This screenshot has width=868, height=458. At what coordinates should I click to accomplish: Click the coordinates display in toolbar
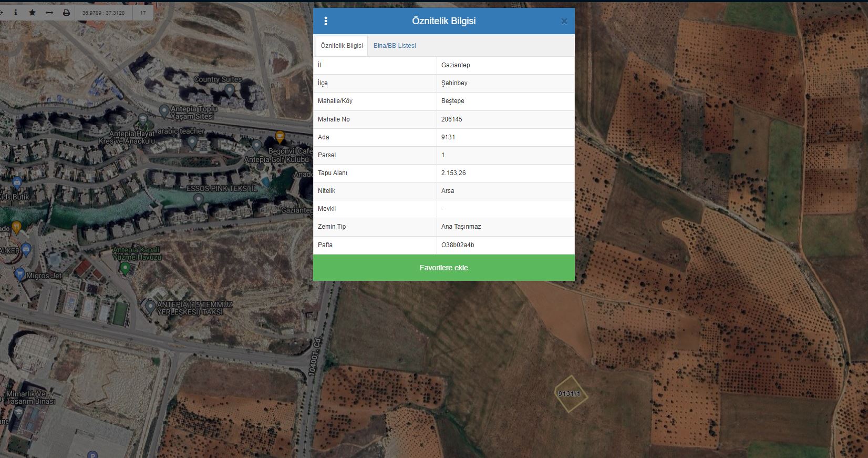pos(104,13)
